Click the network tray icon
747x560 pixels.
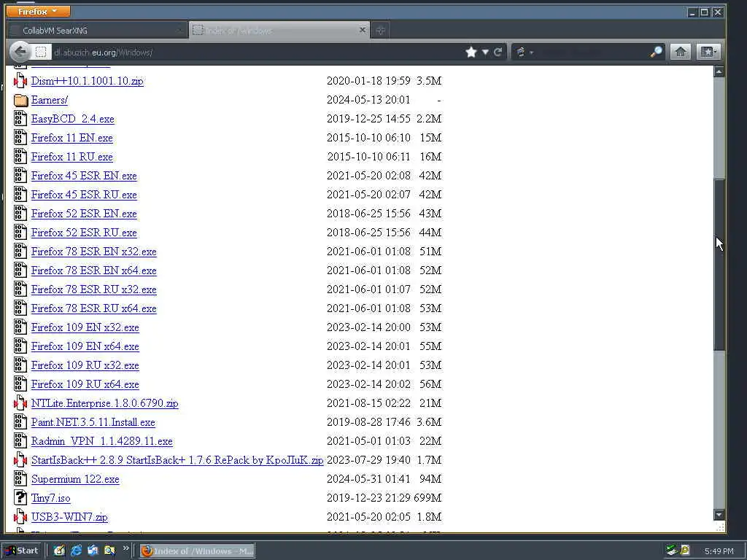click(672, 551)
